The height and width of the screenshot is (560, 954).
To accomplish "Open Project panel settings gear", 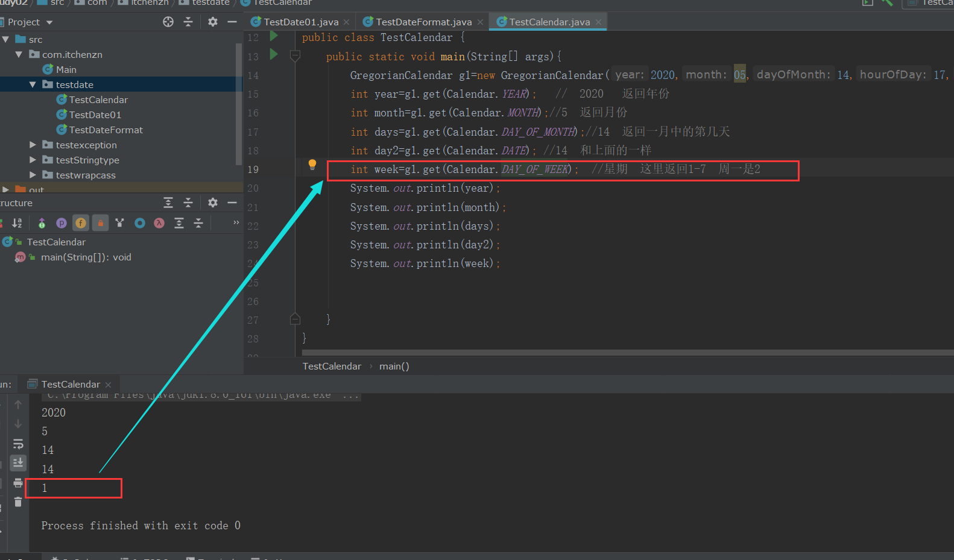I will click(213, 22).
